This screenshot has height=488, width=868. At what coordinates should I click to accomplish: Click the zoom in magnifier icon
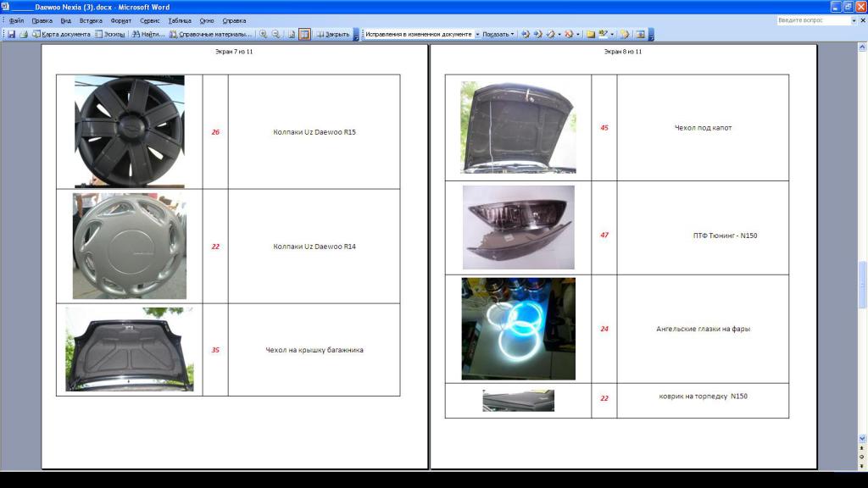264,35
